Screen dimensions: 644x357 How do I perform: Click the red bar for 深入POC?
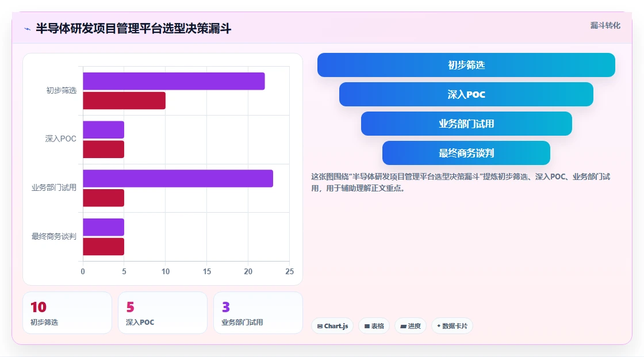click(x=103, y=149)
